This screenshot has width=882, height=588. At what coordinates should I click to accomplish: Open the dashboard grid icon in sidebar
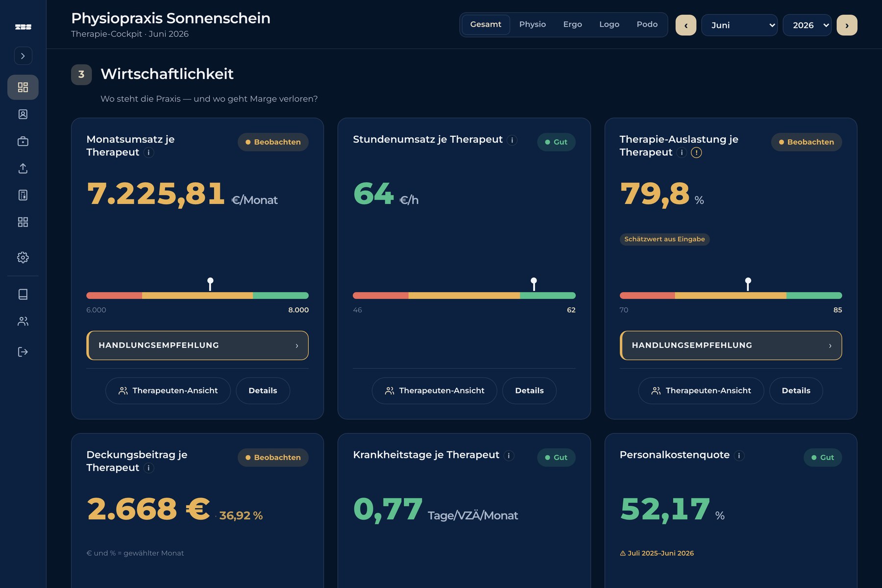[23, 87]
